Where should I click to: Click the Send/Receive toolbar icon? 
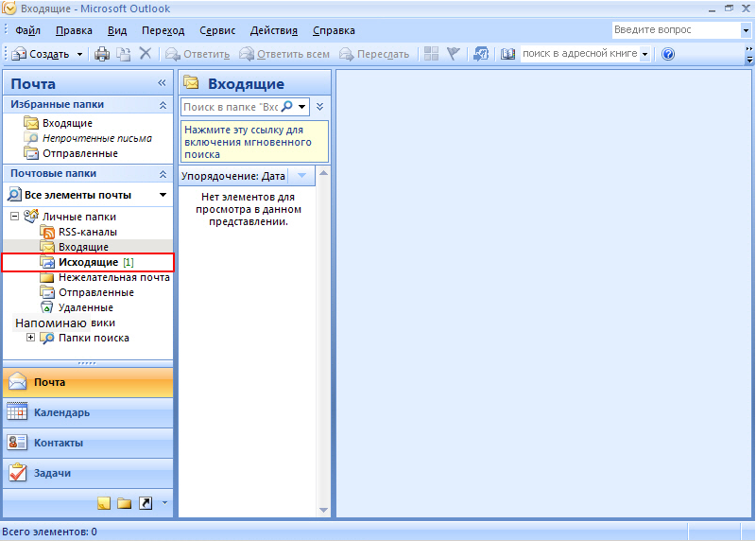(x=481, y=54)
